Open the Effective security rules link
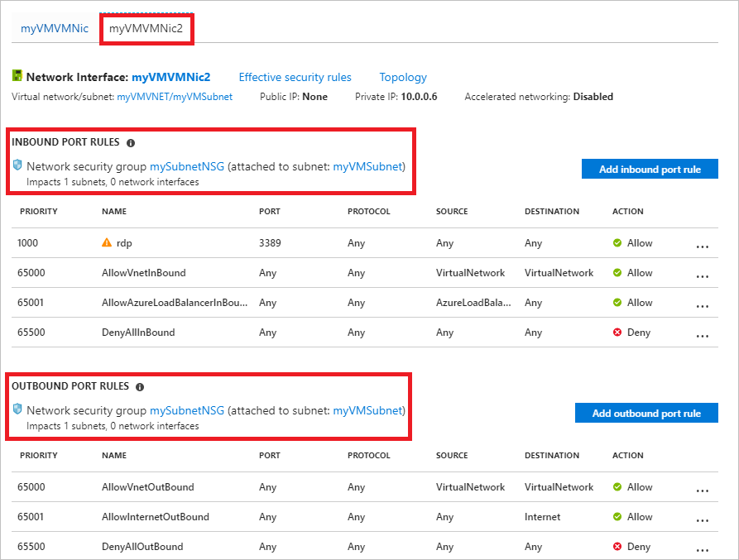This screenshot has height=560, width=739. pyautogui.click(x=295, y=77)
